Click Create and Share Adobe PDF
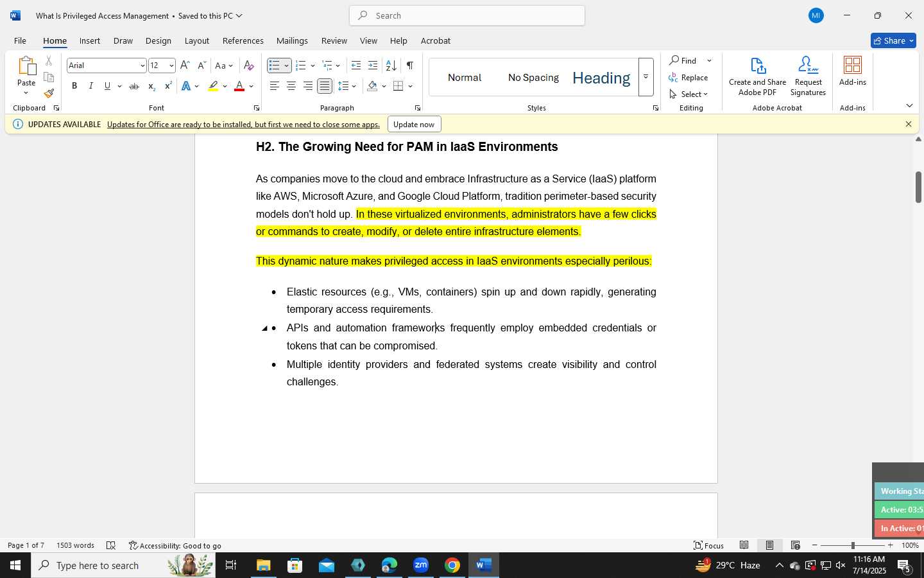The width and height of the screenshot is (924, 578). coord(758,76)
